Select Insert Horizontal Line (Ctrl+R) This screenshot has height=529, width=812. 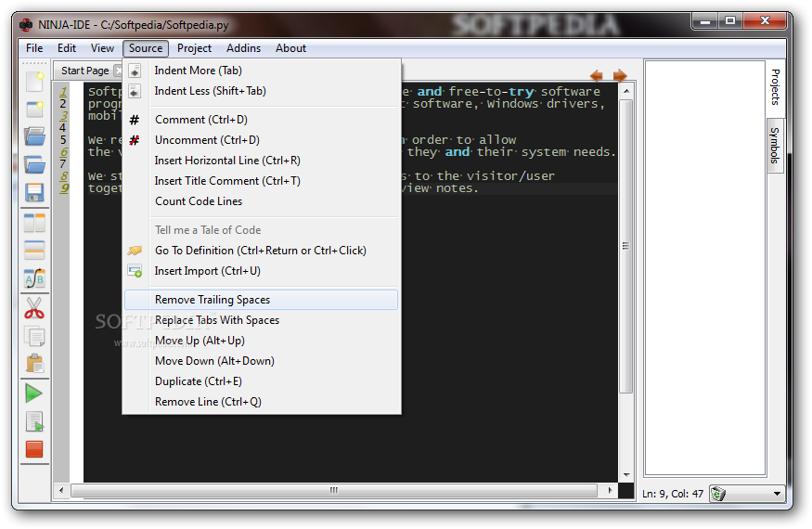pos(262,161)
